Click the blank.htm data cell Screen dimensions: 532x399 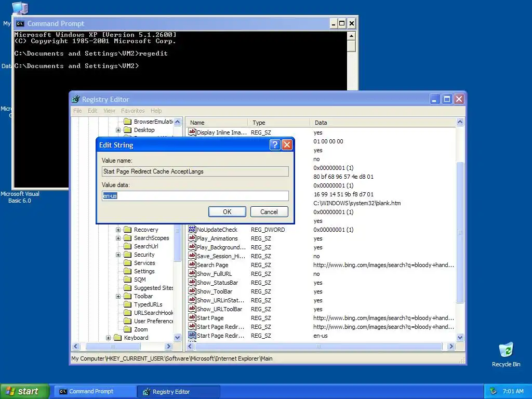point(357,203)
